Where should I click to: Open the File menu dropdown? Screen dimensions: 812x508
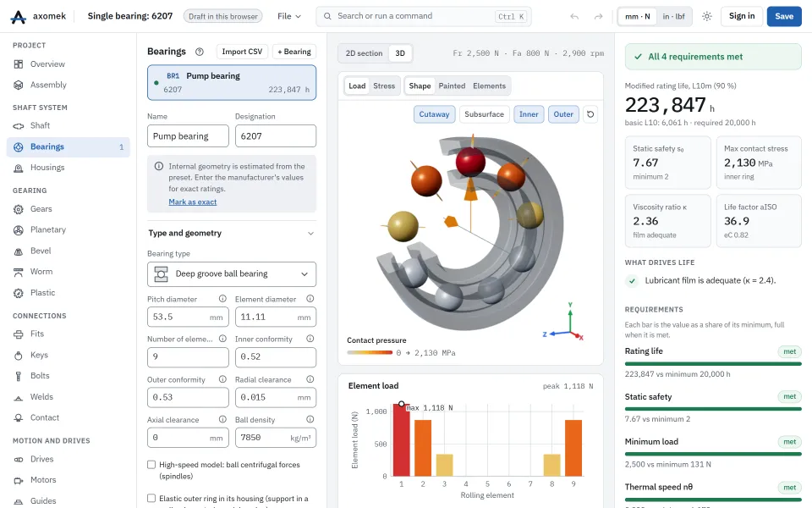[289, 17]
